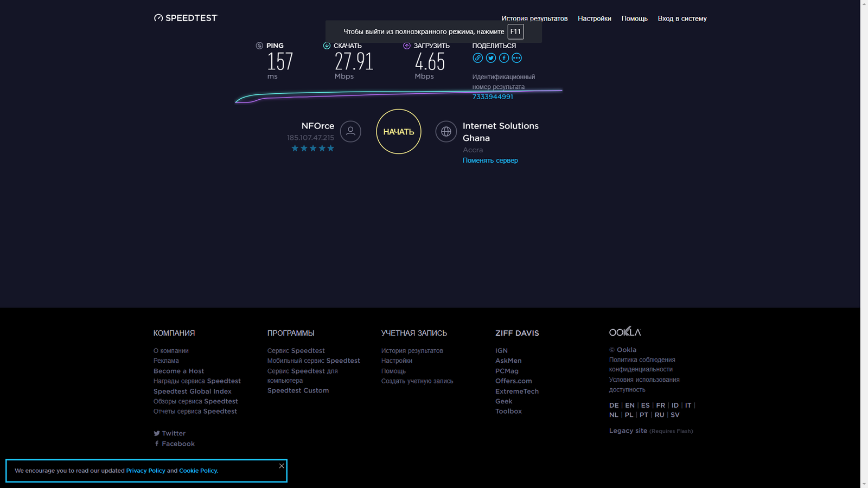Click the Ookla logo in footer
Image resolution: width=868 pixels, height=488 pixels.
[625, 331]
